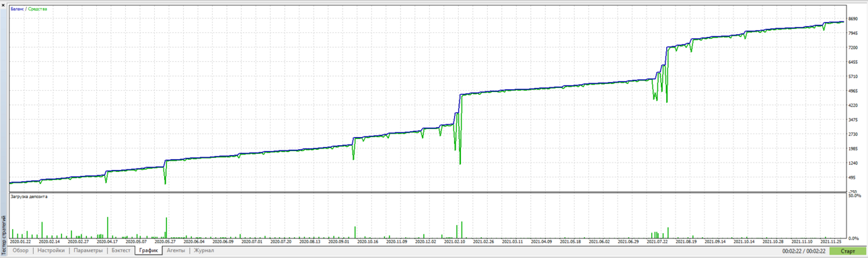868x258 pixels.
Task: Open the Настройки tab
Action: tap(51, 251)
